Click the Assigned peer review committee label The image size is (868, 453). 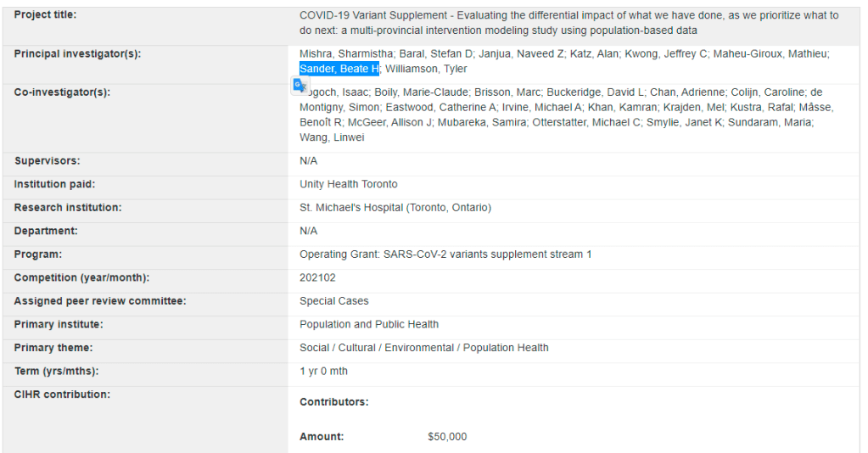tap(99, 301)
